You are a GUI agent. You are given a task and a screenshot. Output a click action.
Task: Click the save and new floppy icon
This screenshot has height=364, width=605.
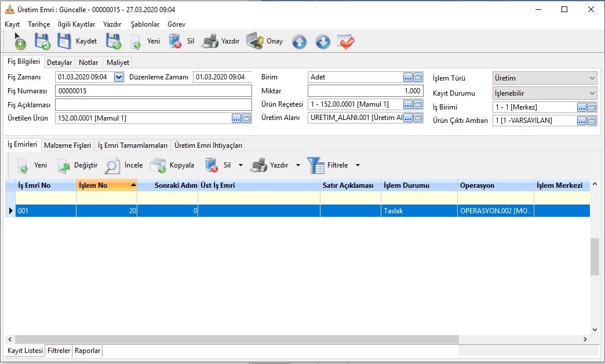pos(114,41)
